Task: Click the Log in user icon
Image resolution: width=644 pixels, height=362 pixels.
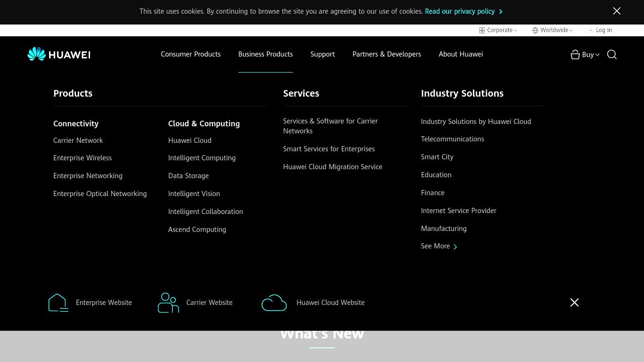Action: (x=591, y=30)
